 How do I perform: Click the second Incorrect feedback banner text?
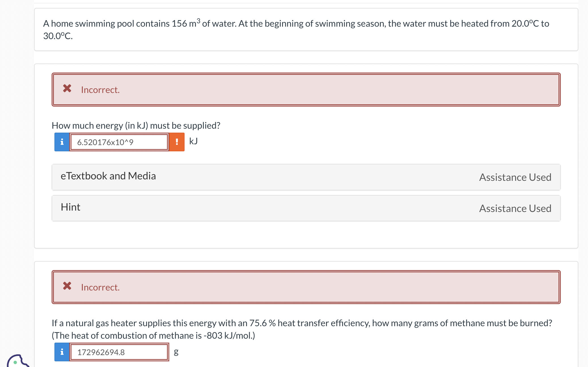[x=100, y=287]
